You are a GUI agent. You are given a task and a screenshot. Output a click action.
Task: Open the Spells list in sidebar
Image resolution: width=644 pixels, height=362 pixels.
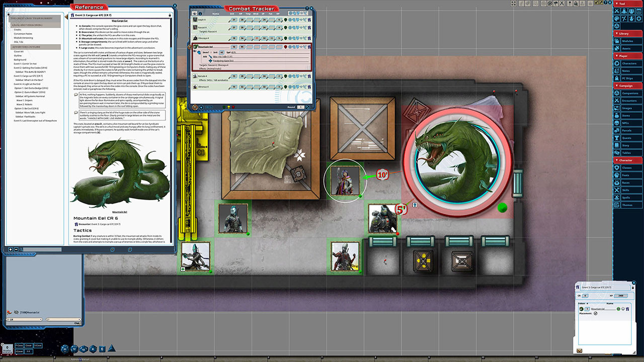[x=626, y=198]
